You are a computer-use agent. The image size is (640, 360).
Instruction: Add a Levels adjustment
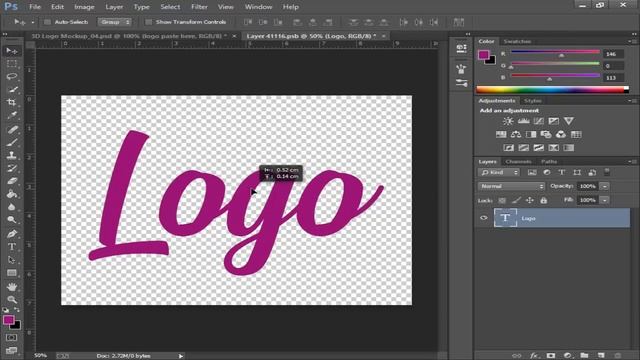pyautogui.click(x=523, y=121)
